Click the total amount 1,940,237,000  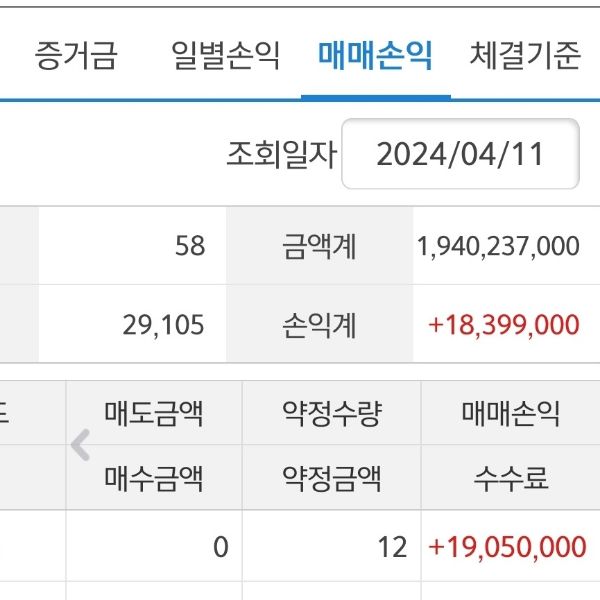pyautogui.click(x=497, y=246)
